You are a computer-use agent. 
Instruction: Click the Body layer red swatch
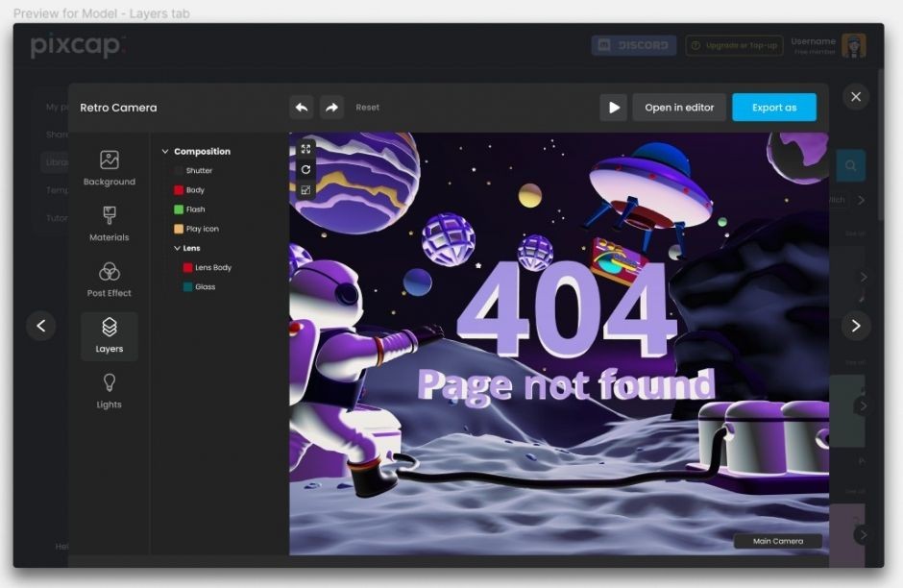179,190
